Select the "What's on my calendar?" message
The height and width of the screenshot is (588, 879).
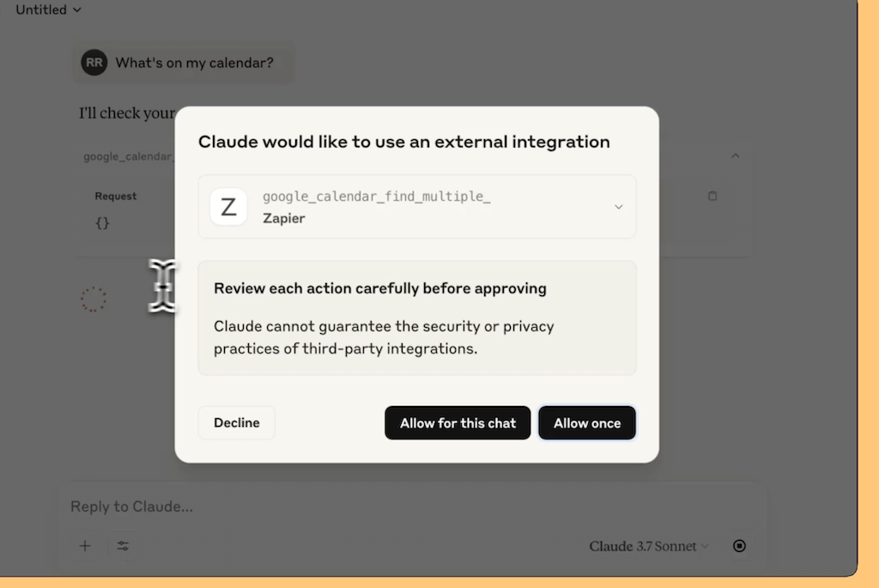(x=194, y=63)
